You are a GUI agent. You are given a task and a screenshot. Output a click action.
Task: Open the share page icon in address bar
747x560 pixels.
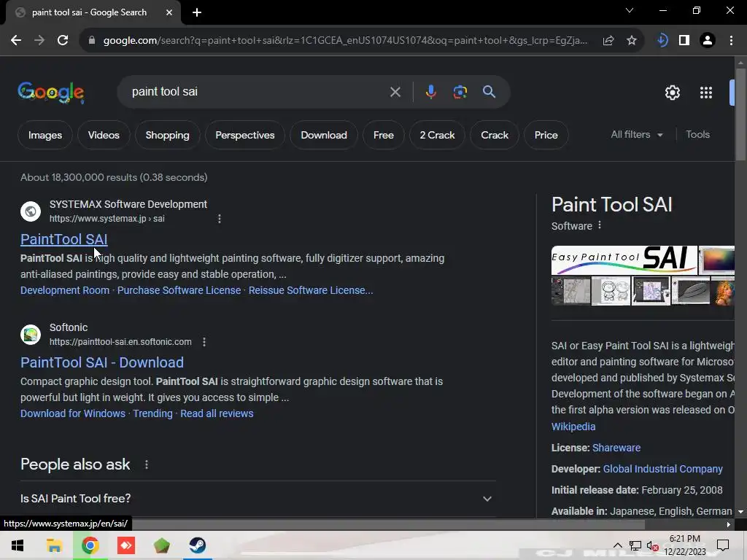tap(608, 41)
